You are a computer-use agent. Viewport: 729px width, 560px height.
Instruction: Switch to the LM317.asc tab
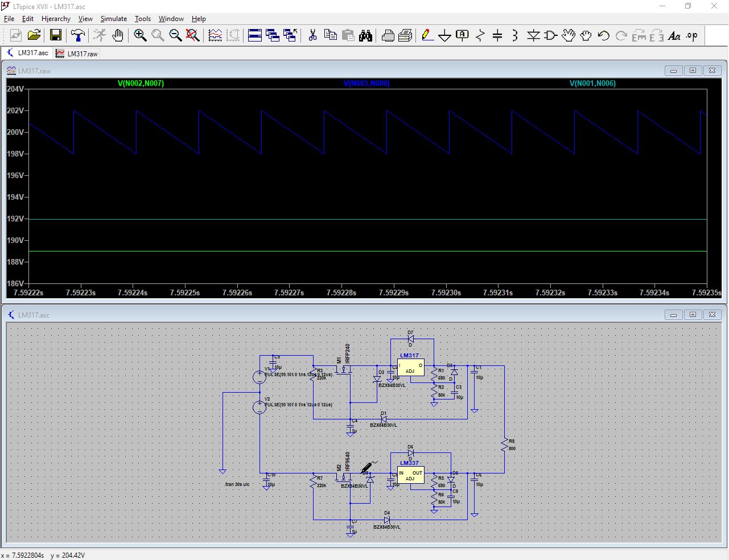coord(27,53)
